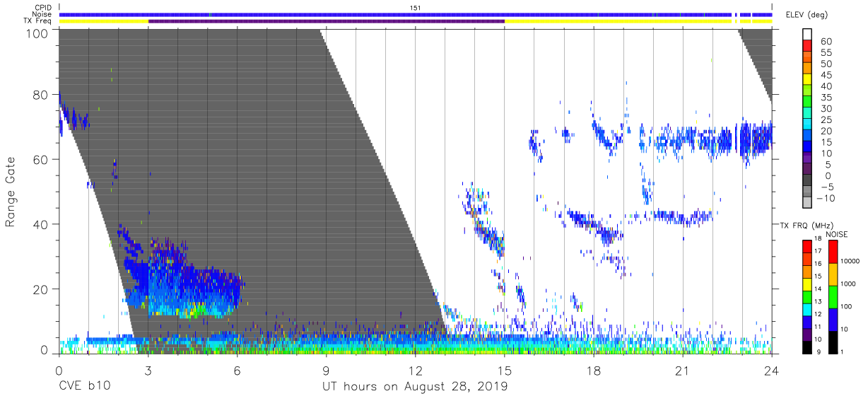Click the 21 hour tick on UT axis
The height and width of the screenshot is (401, 868).
click(682, 370)
